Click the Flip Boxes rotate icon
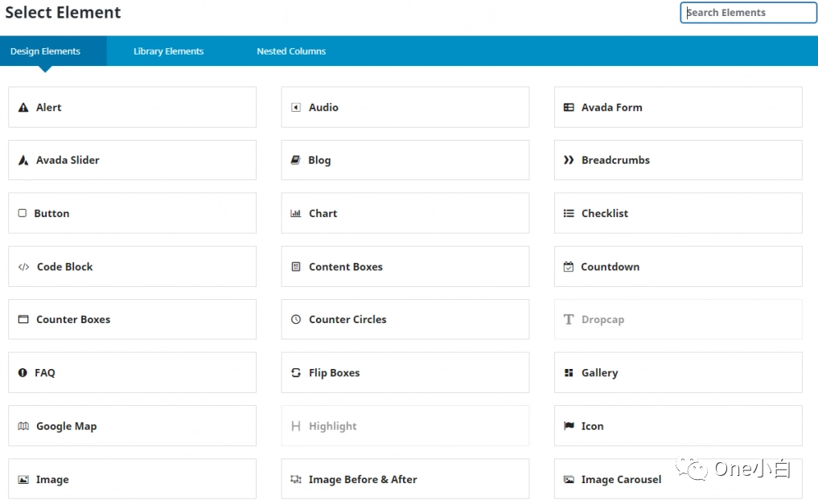This screenshot has width=818, height=504. pos(296,373)
